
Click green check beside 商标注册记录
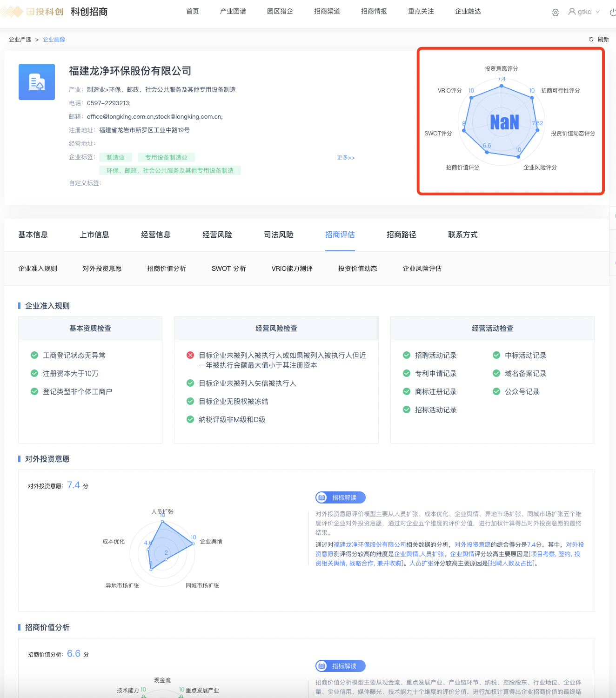(x=407, y=392)
